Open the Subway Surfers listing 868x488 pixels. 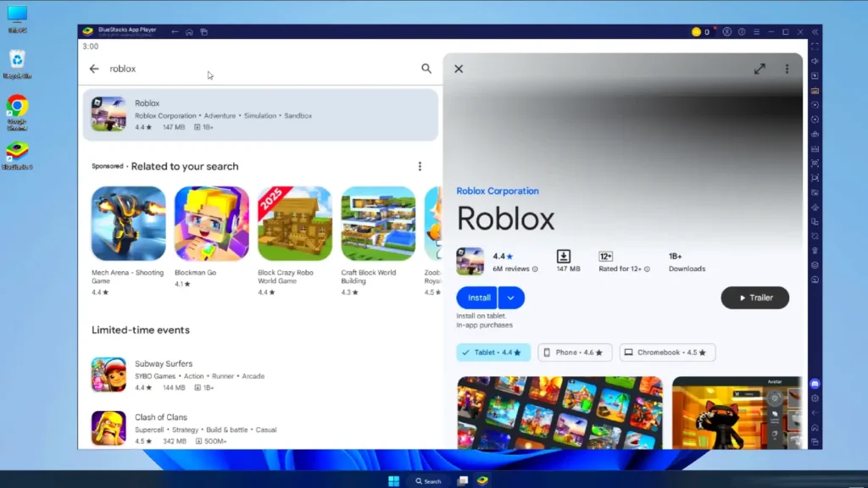pos(260,375)
